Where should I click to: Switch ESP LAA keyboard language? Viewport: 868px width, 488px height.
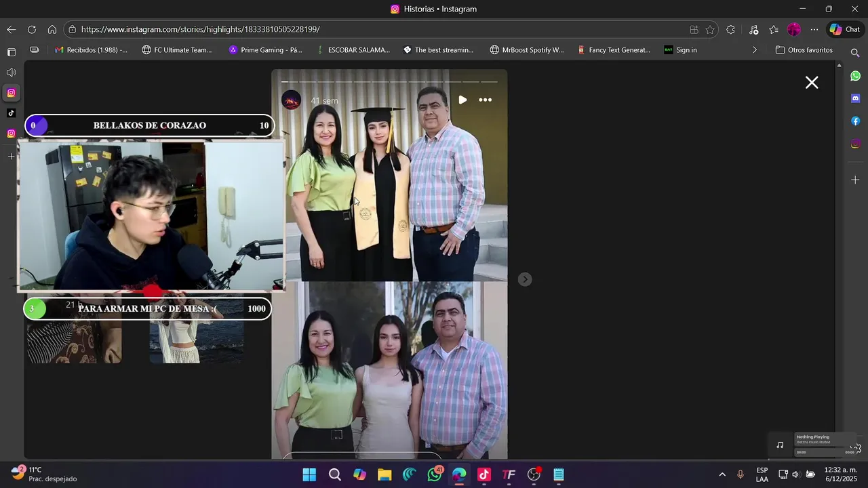(762, 474)
